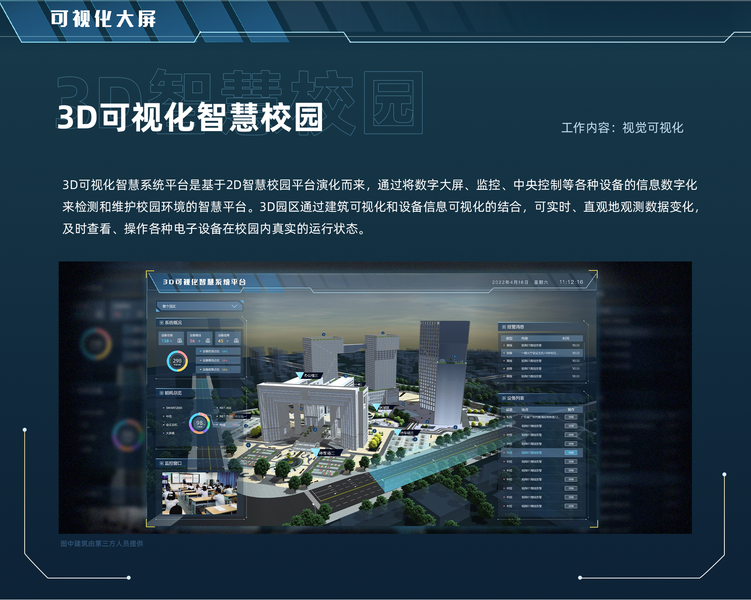Viewport: 751px width, 600px height.
Task: Open the classroom surveillance video thumbnail
Action: tap(199, 493)
